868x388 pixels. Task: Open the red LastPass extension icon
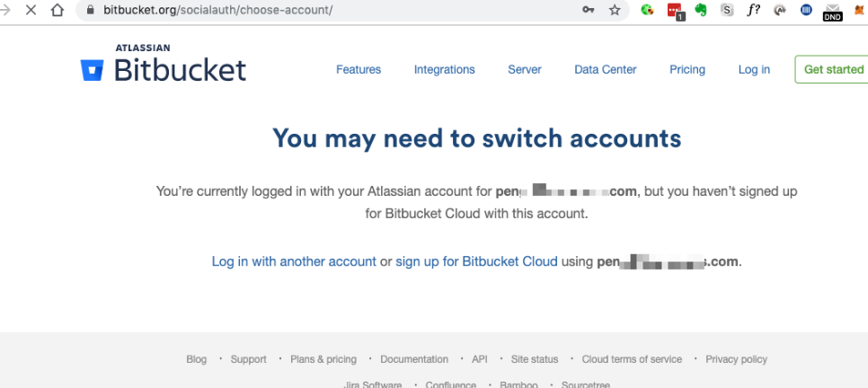click(675, 11)
